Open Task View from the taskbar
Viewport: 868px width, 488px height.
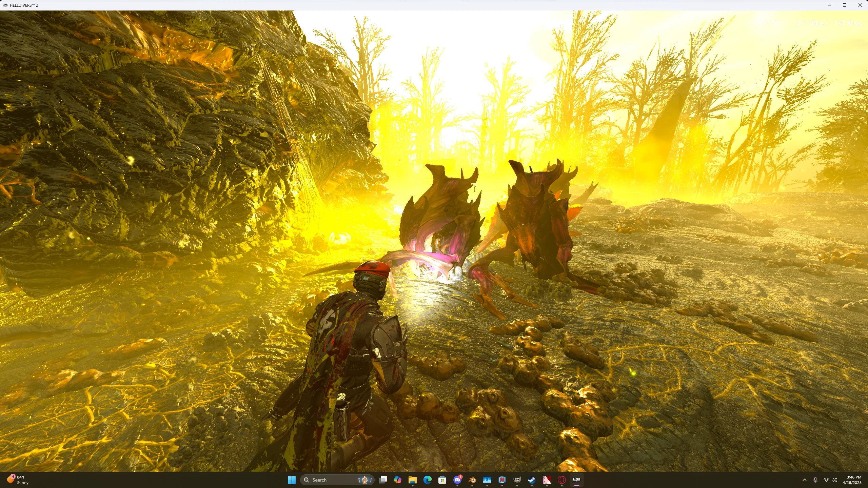(x=383, y=480)
